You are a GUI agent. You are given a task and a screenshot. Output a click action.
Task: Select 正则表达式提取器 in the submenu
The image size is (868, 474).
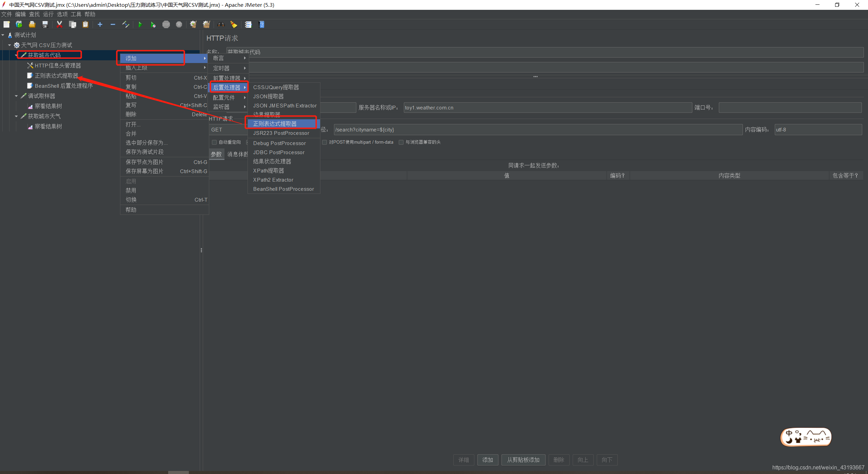275,124
